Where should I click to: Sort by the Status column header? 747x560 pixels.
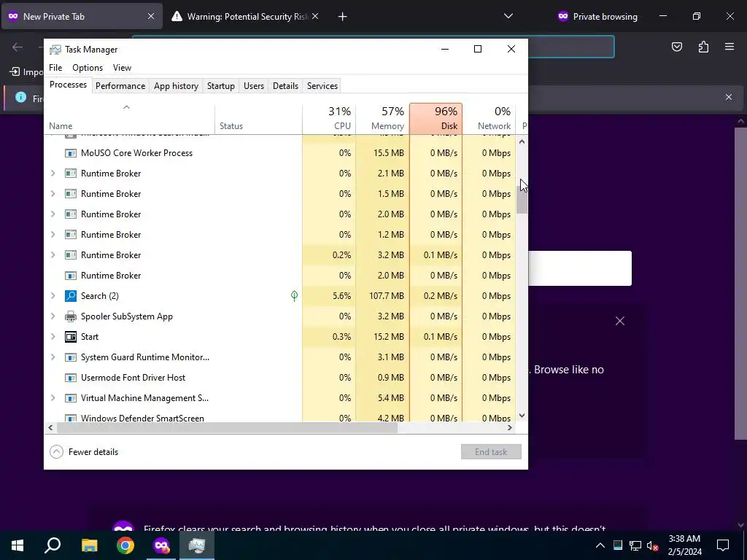tap(259, 119)
